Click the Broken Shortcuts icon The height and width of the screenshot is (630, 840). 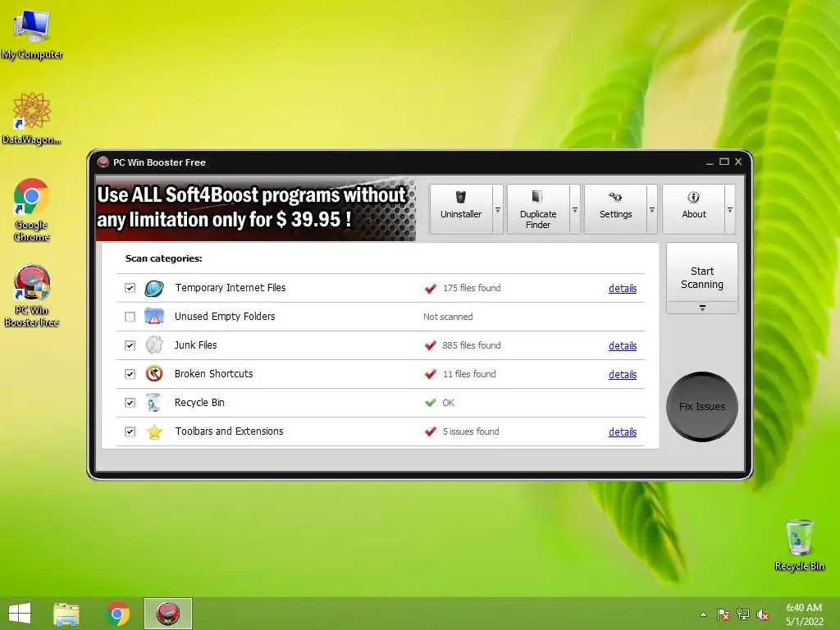tap(154, 373)
